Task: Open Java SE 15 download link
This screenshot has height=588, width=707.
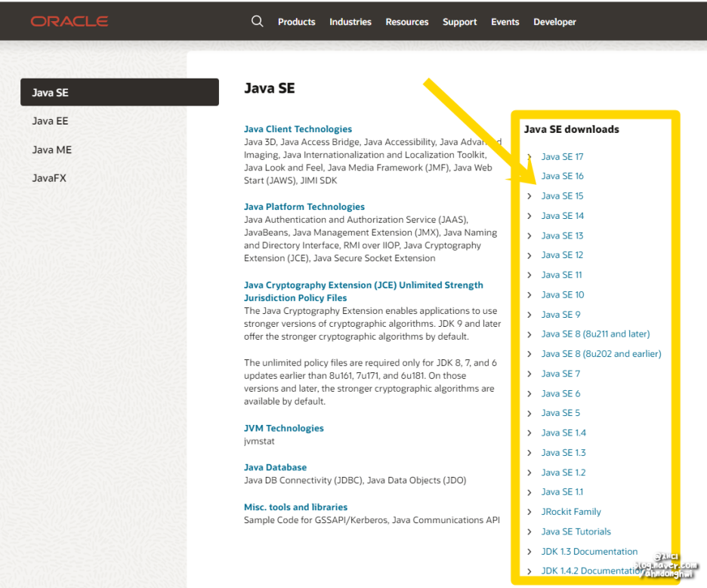Action: click(x=562, y=195)
